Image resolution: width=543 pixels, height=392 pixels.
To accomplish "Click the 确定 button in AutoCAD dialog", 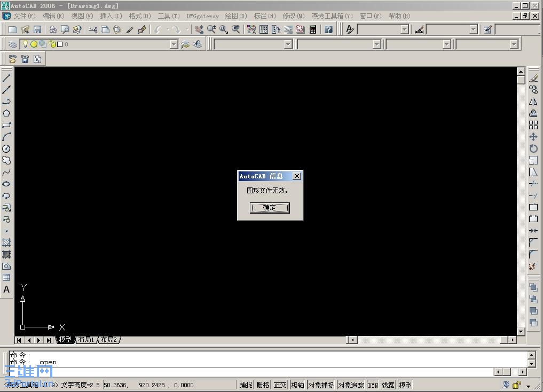I will coord(270,208).
